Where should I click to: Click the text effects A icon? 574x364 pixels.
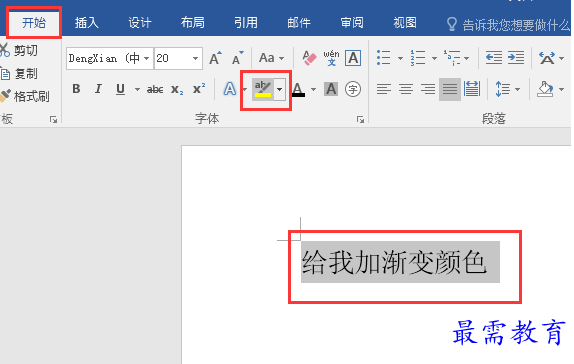pos(230,89)
